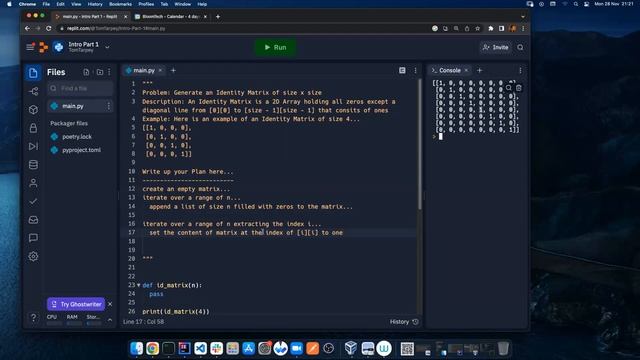The height and width of the screenshot is (360, 640).
Task: Add a new editor tab
Action: point(173,70)
